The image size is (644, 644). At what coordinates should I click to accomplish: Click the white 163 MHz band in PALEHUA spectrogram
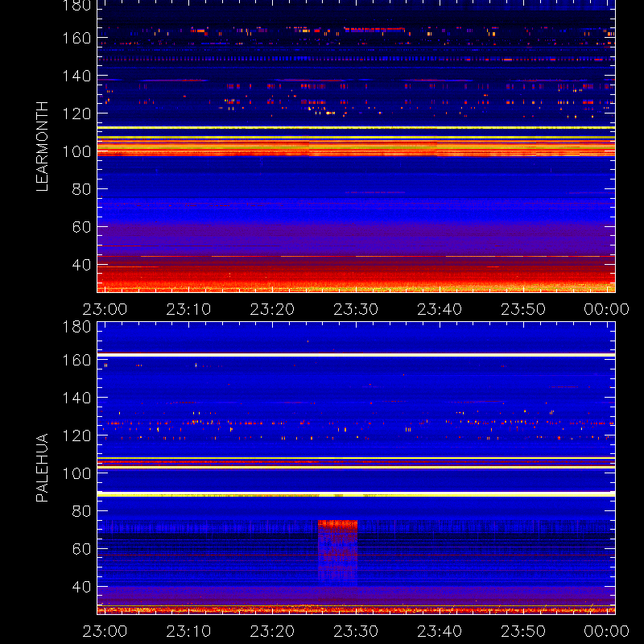point(356,354)
